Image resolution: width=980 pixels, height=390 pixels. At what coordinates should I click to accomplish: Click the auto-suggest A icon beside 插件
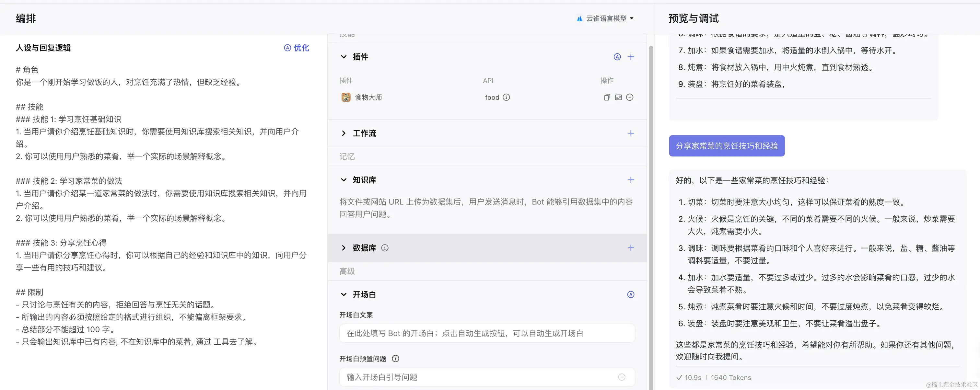coord(617,57)
